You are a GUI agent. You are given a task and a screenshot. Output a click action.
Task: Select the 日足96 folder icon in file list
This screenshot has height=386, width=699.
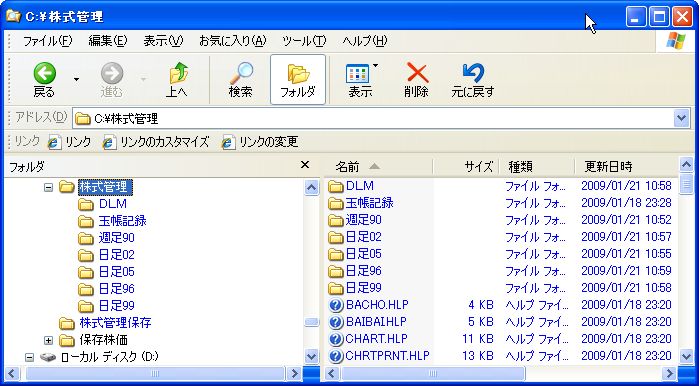point(336,271)
